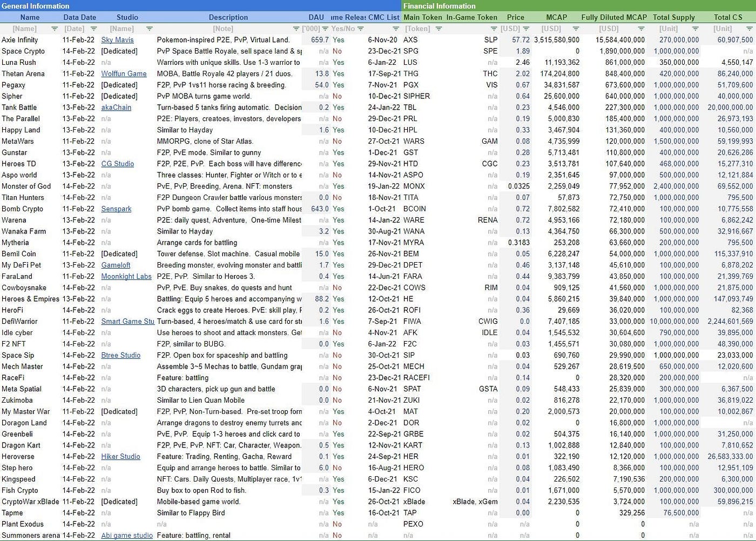
Task: Select the Main Token column header
Action: point(423,17)
